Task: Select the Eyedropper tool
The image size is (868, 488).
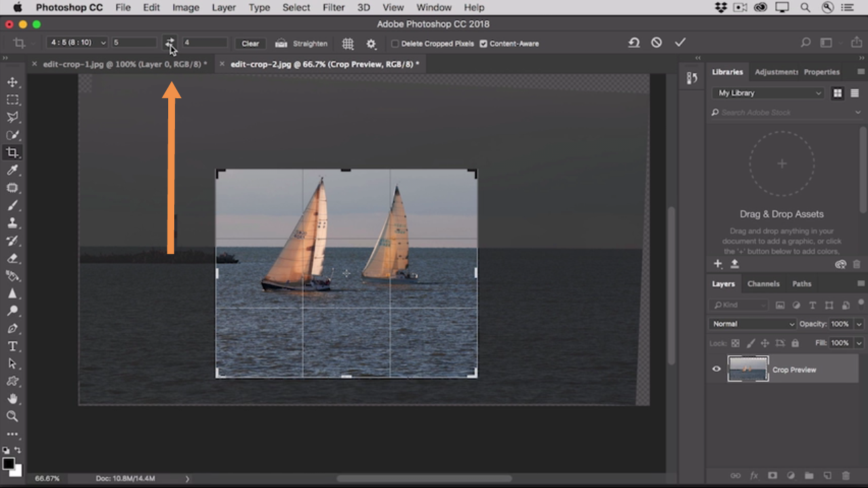Action: (12, 170)
